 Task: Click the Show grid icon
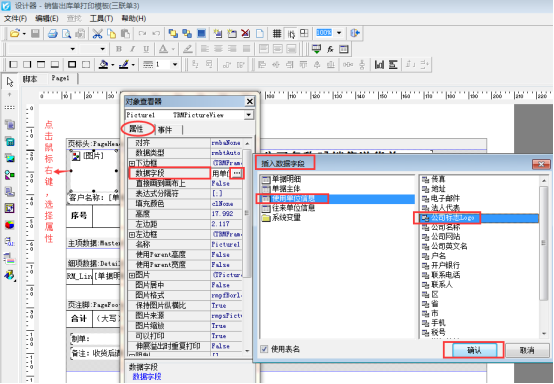click(x=277, y=34)
